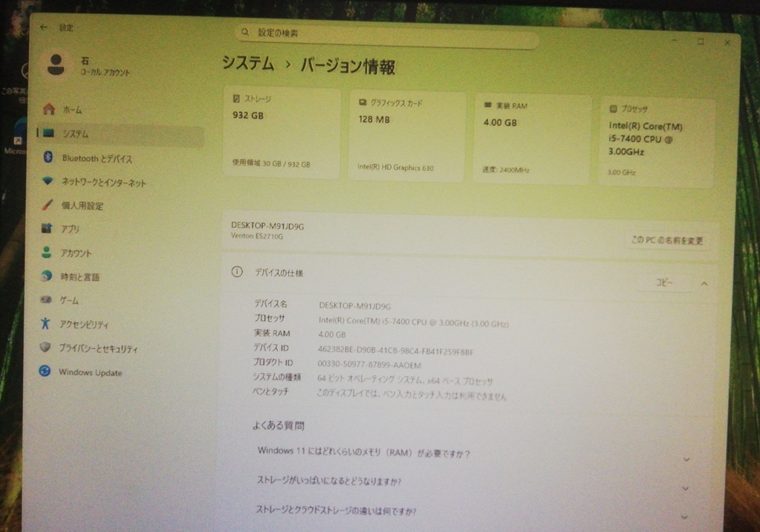Viewport: 760px width, 532px height.
Task: Collapse the デバイスの仕様 section chevron
Action: pyautogui.click(x=704, y=283)
